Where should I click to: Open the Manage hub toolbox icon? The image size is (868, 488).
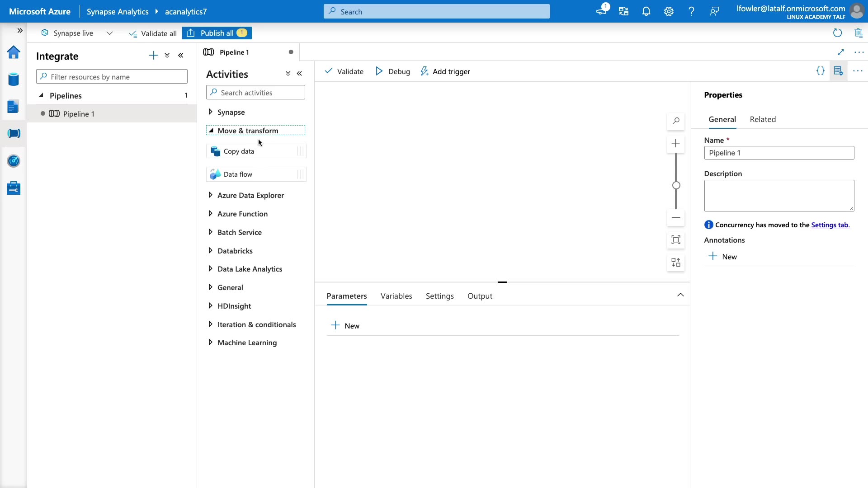[14, 188]
